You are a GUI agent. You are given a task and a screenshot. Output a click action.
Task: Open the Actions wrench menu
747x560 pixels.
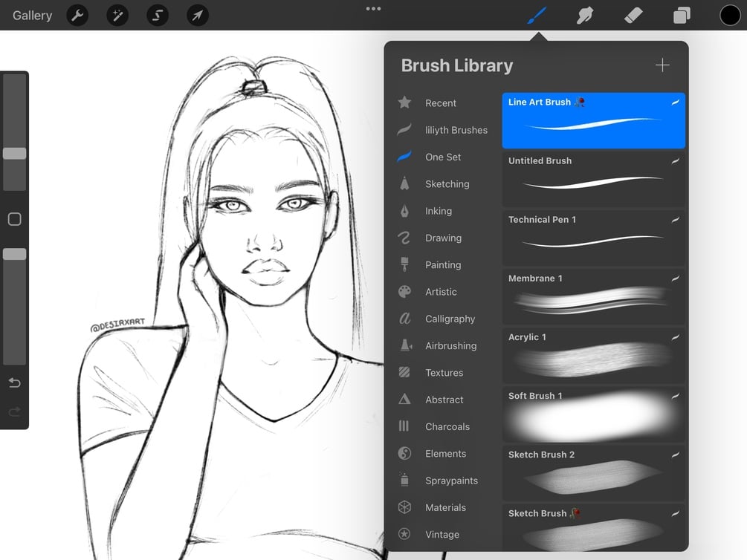tap(77, 15)
